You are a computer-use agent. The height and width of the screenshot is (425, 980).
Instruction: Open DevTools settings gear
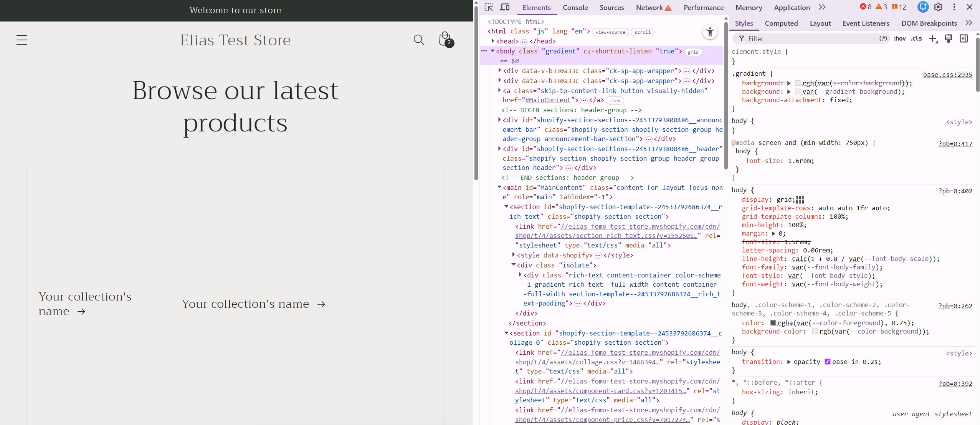coord(938,7)
